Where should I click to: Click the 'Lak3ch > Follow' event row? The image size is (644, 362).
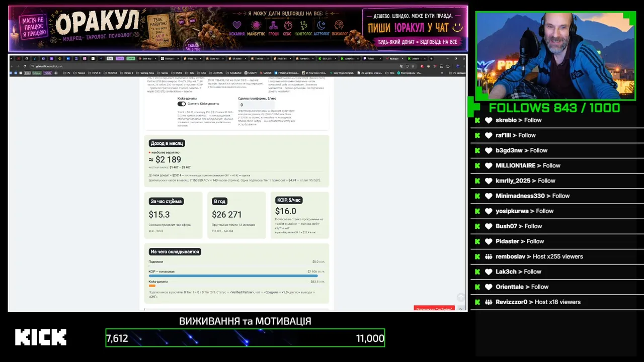coord(556,271)
